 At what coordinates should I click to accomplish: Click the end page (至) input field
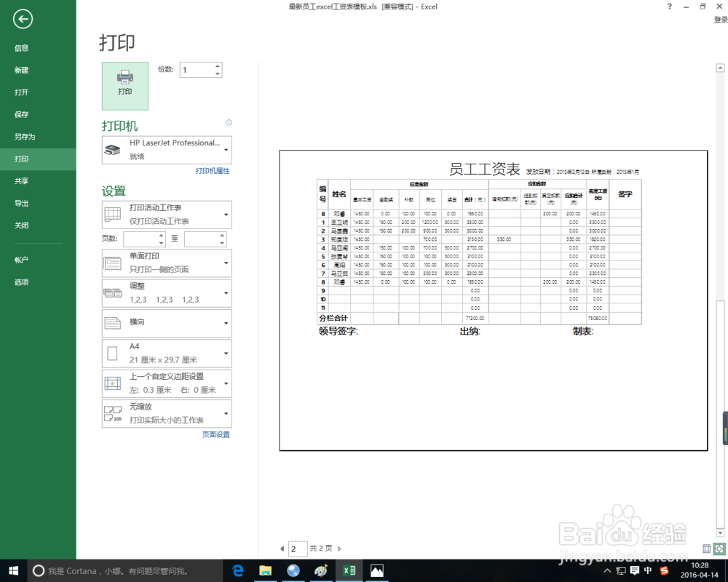click(202, 239)
